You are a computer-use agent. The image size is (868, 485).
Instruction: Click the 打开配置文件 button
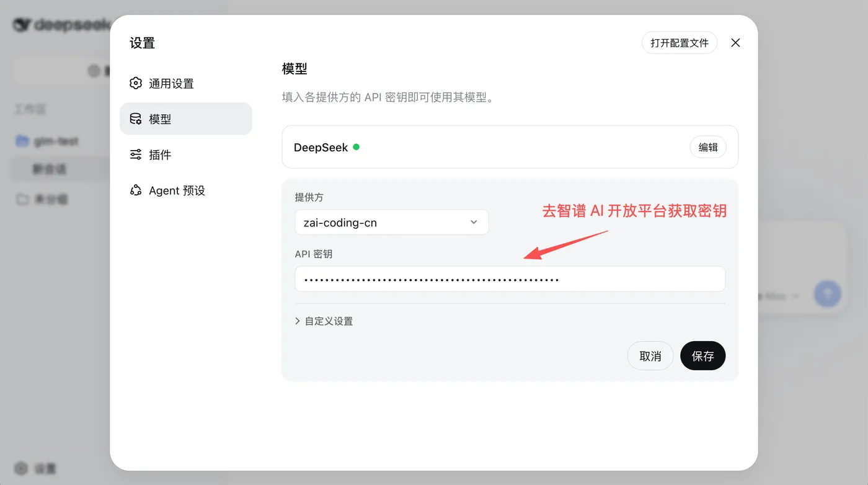[680, 43]
